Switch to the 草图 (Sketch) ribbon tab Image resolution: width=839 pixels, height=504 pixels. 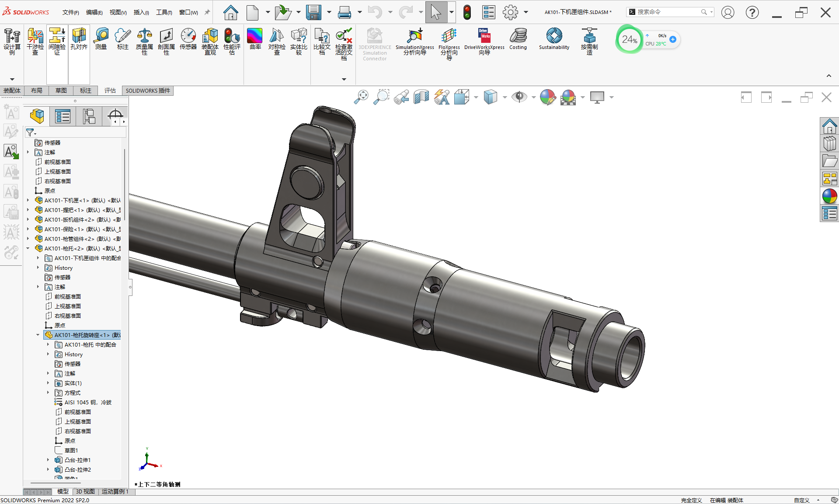click(x=61, y=90)
